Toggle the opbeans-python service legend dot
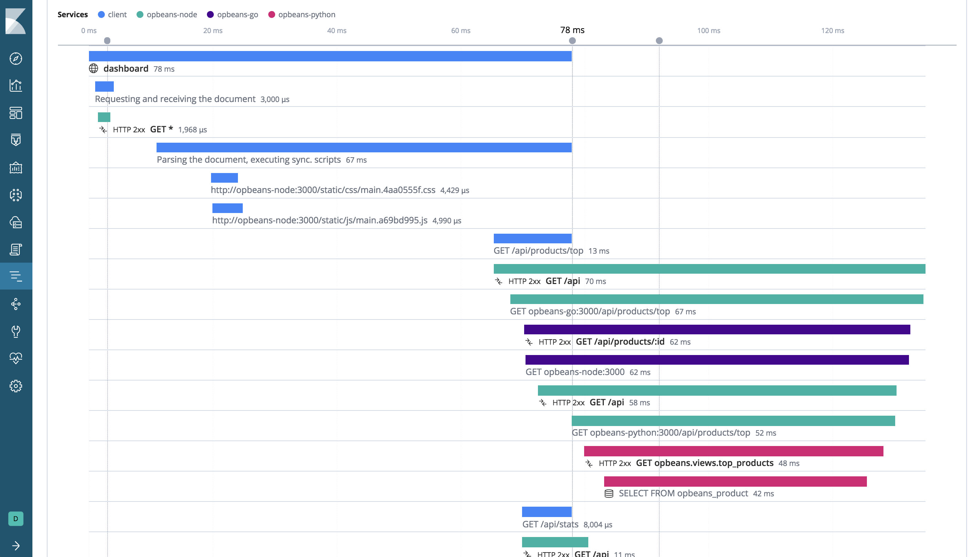Image resolution: width=980 pixels, height=557 pixels. 272,14
